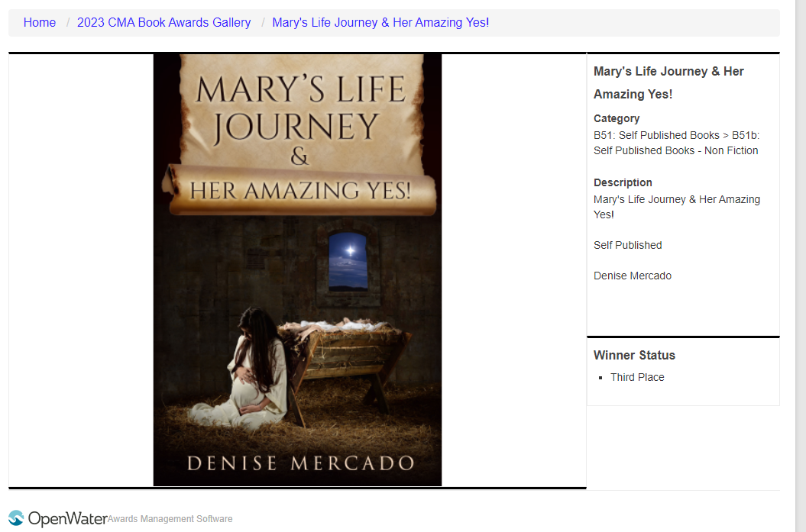The height and width of the screenshot is (532, 806).
Task: Go to the Home breadcrumb link
Action: (x=40, y=23)
